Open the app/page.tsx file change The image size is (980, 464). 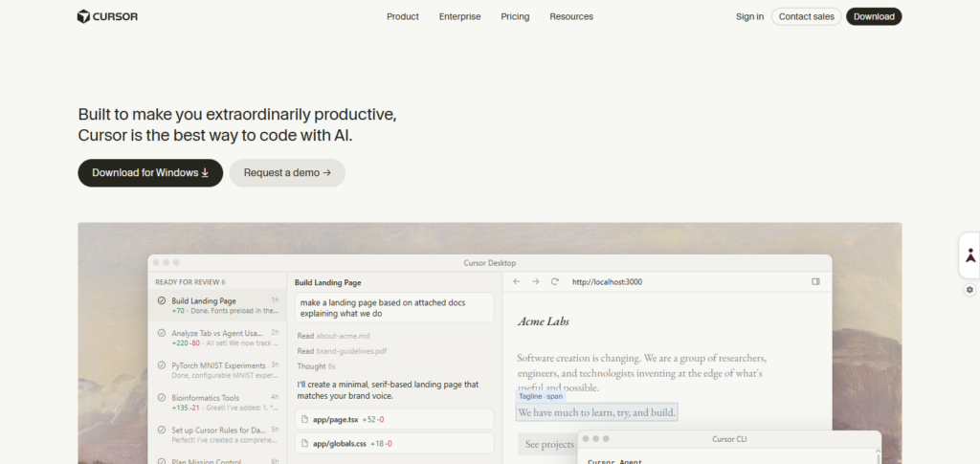pos(394,419)
